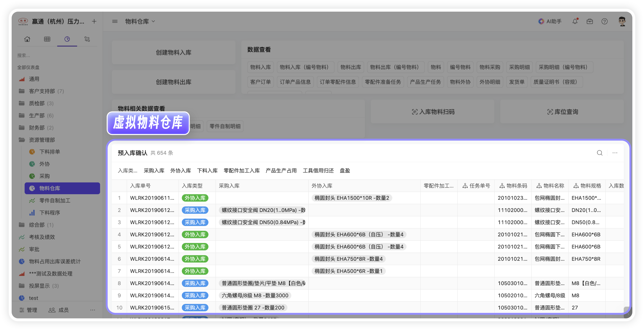The width and height of the screenshot is (644, 330).
Task: Click the 库位查询 button
Action: [562, 112]
